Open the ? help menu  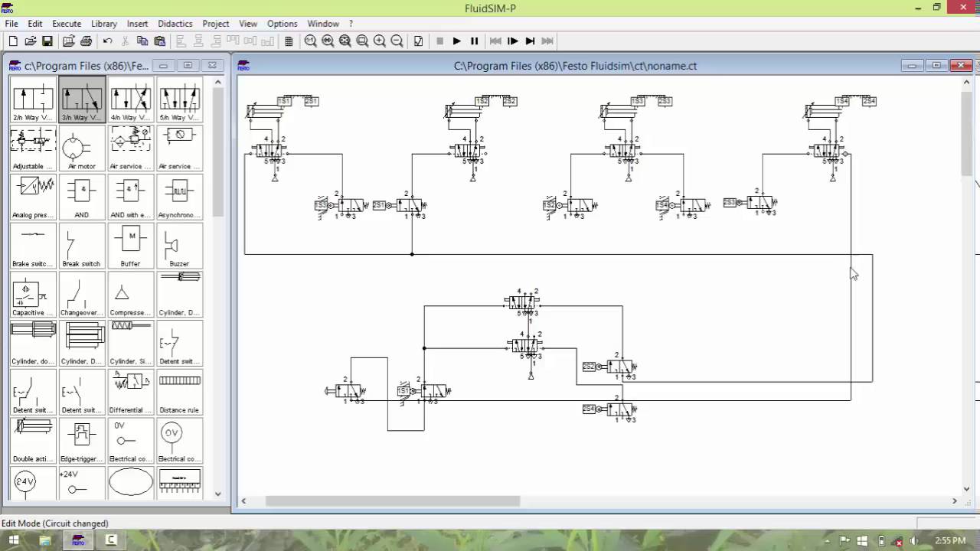coord(351,24)
